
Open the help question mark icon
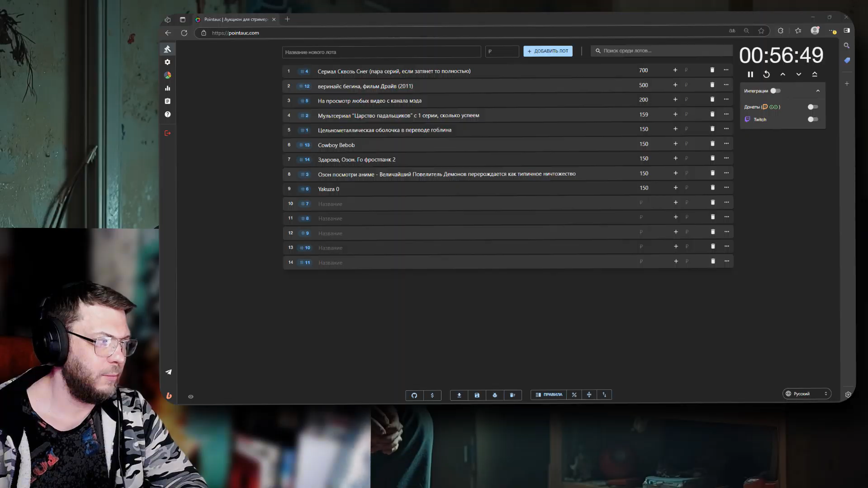(167, 114)
